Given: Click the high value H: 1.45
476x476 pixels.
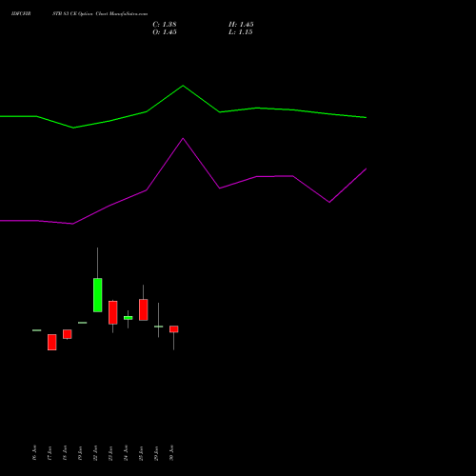Looking at the screenshot, I should coord(241,25).
